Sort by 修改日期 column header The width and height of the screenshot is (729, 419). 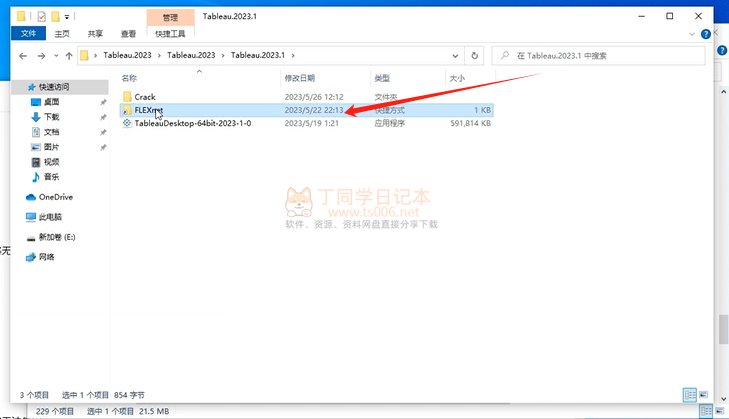click(x=299, y=78)
